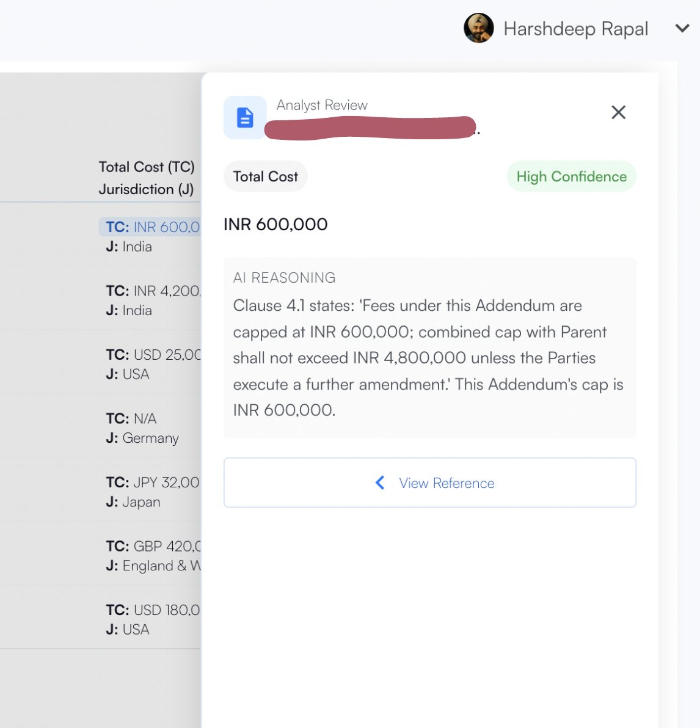700x728 pixels.
Task: Click the Total Cost (TC) column header
Action: (x=147, y=167)
